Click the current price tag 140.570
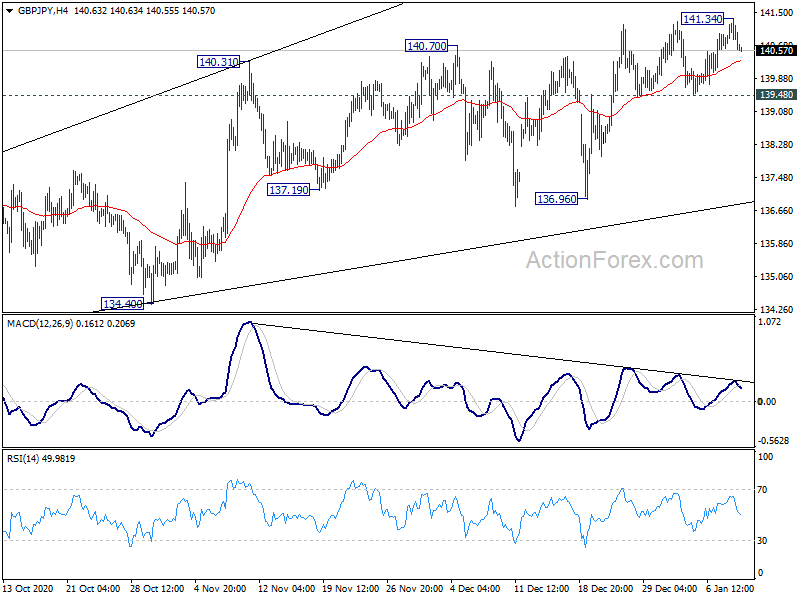The width and height of the screenshot is (800, 600). click(776, 51)
